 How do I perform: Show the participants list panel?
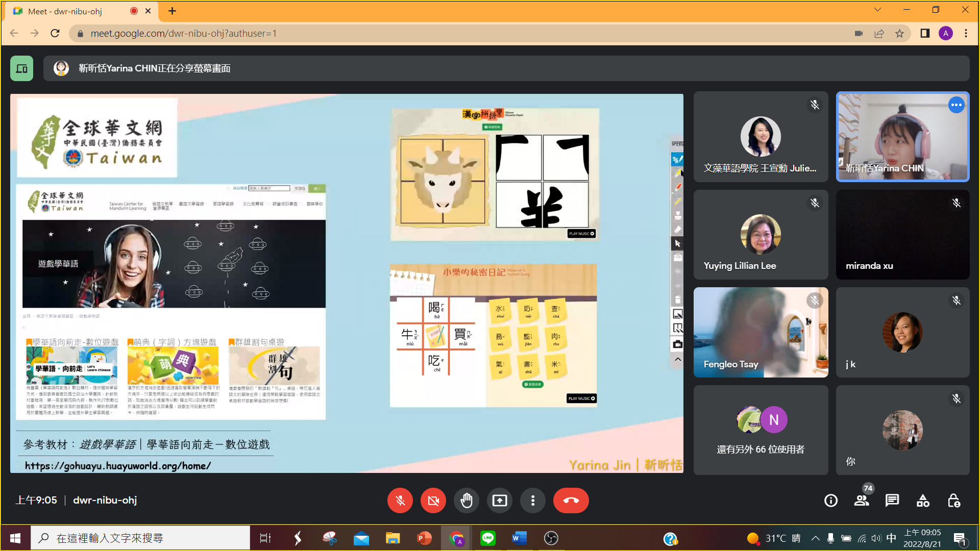(862, 500)
